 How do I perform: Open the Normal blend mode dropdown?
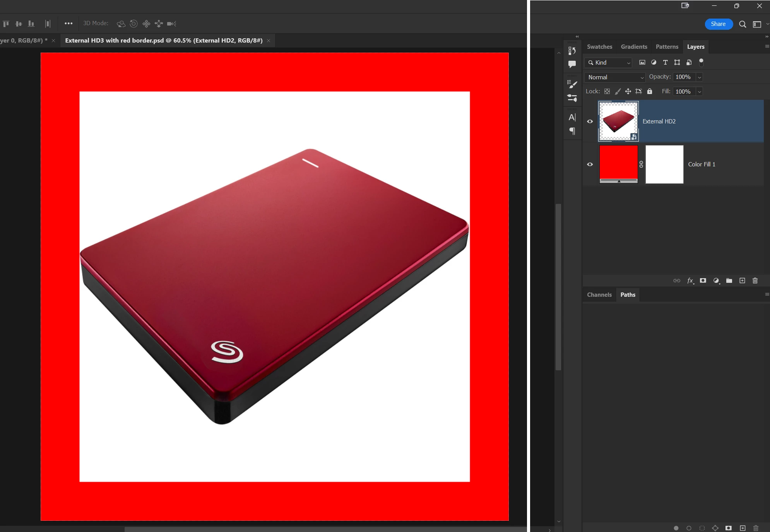point(615,77)
